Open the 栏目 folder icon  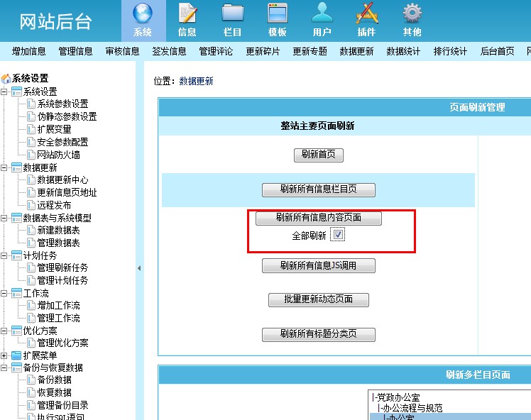tap(233, 14)
